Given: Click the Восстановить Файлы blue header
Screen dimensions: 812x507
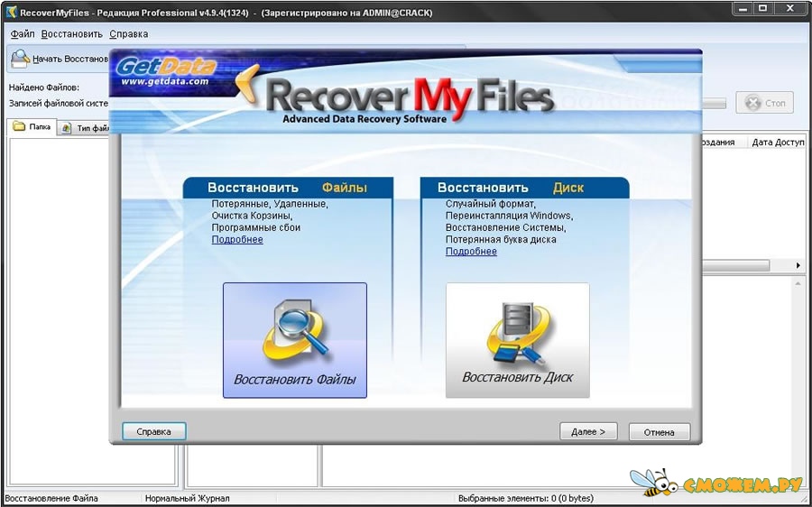Looking at the screenshot, I should click(x=288, y=188).
